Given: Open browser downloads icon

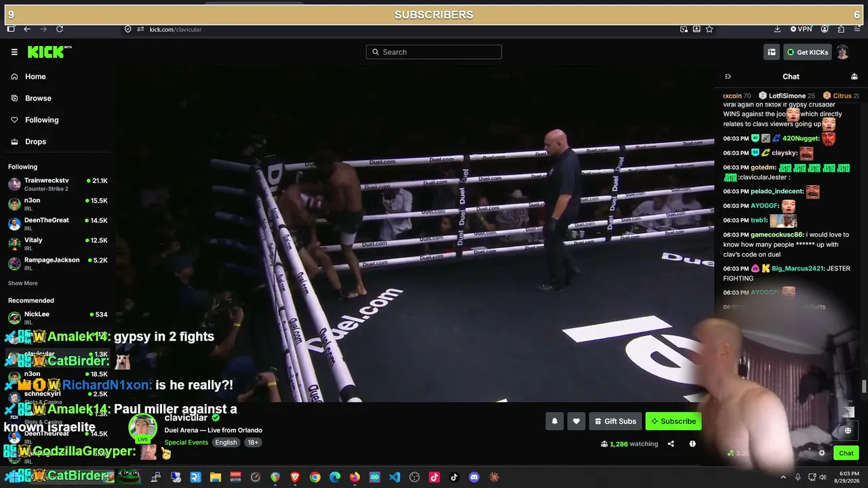Looking at the screenshot, I should [x=777, y=29].
